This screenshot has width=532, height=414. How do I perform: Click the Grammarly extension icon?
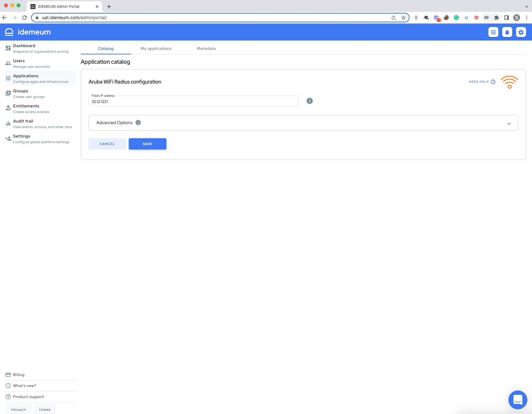pos(456,18)
